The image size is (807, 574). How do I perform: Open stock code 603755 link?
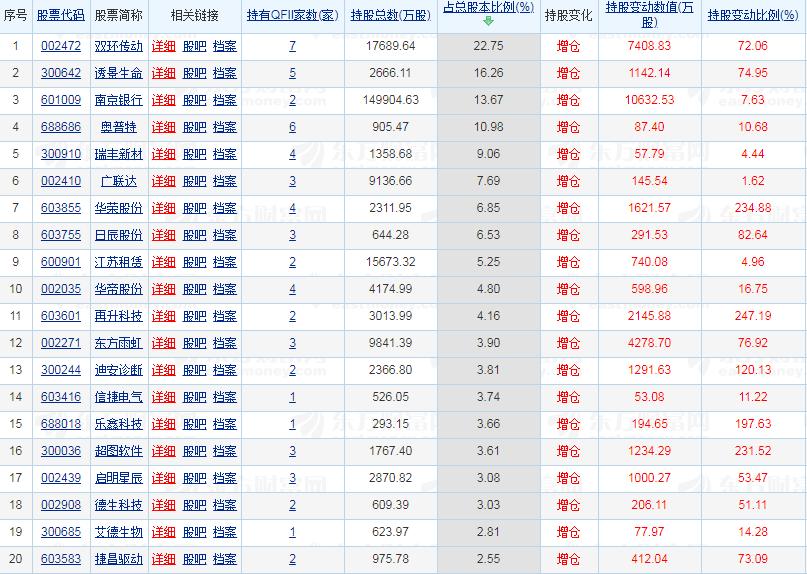coord(61,235)
